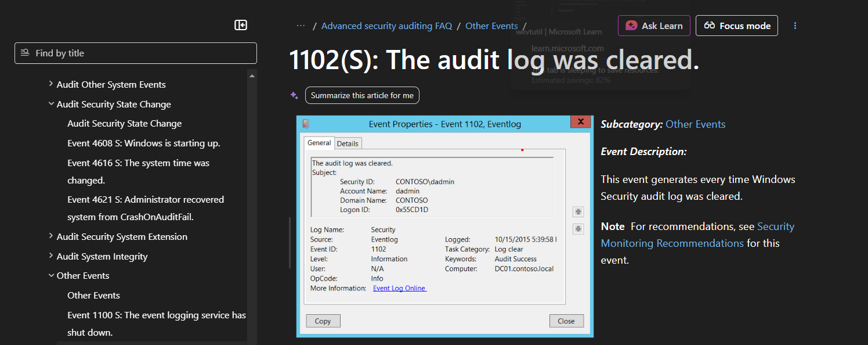Open Other Events child item in sidebar

(x=94, y=295)
